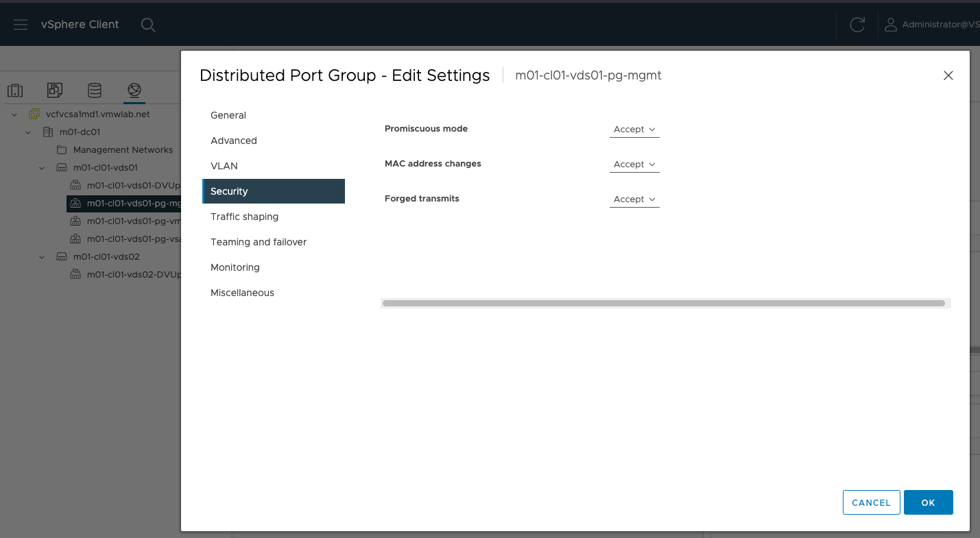Click the m01-dc01 datacenter icon
The height and width of the screenshot is (538, 980).
click(x=47, y=132)
